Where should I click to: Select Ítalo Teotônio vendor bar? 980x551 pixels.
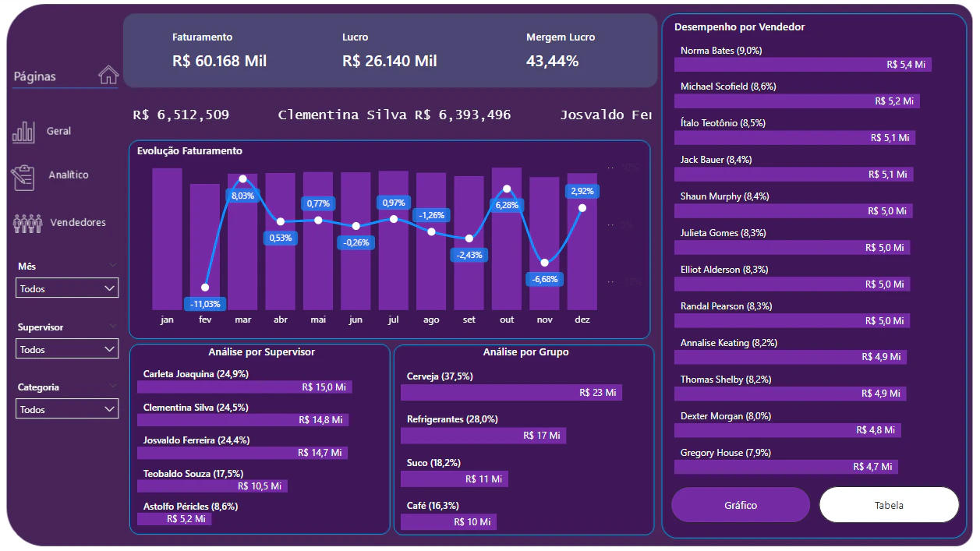(x=795, y=137)
